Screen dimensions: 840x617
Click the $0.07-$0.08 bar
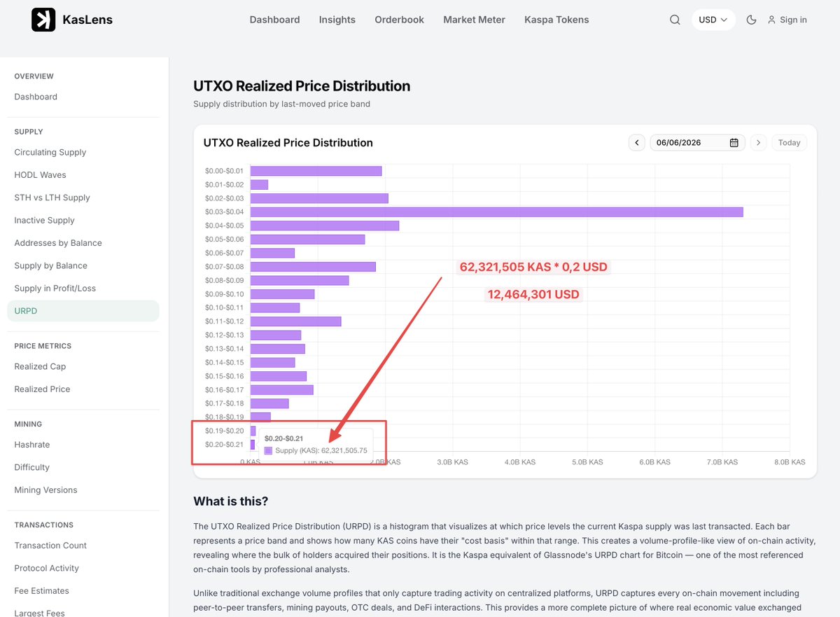click(312, 267)
